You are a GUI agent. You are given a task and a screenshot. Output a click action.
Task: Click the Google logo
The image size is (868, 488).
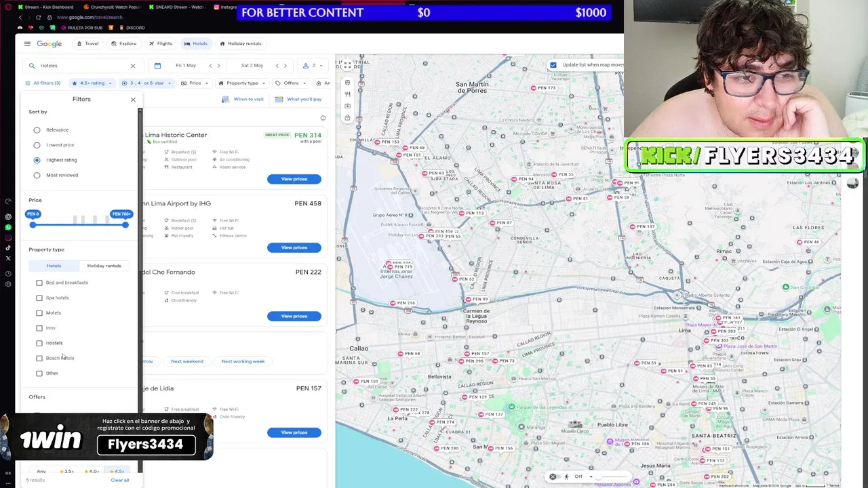click(x=50, y=43)
